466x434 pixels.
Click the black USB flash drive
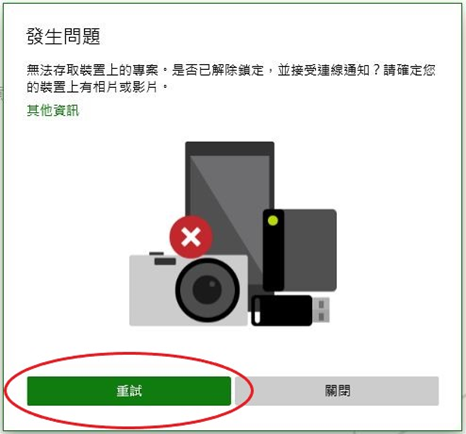pyautogui.click(x=282, y=310)
